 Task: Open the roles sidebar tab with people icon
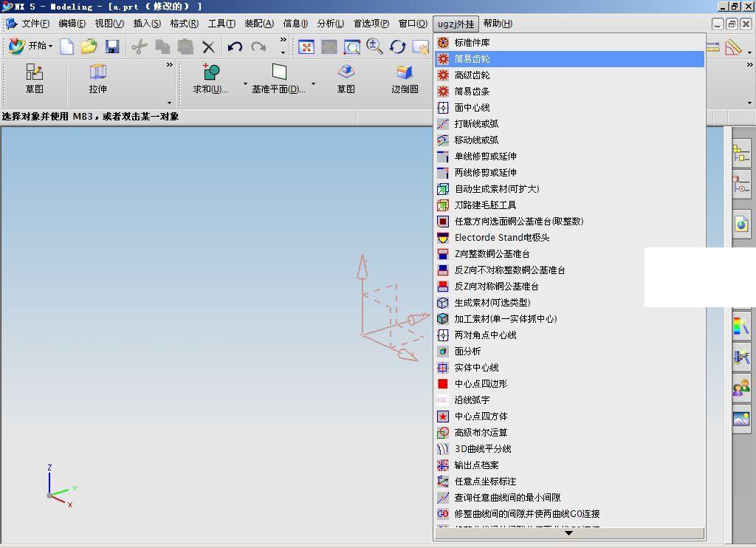741,387
